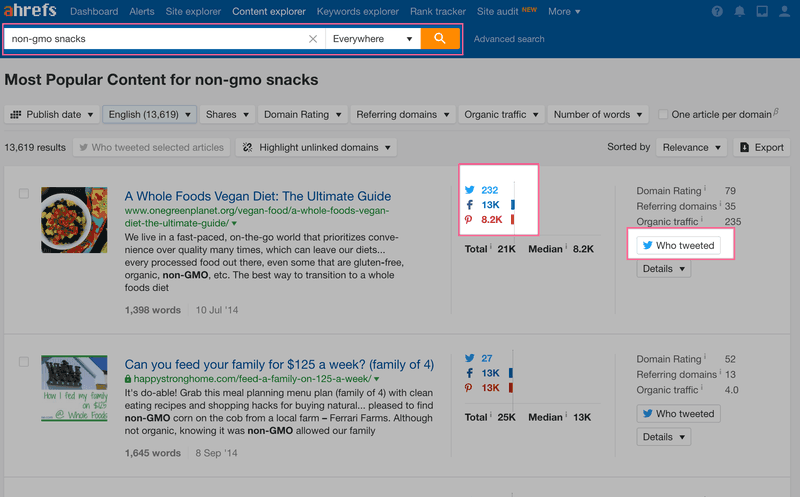Image resolution: width=800 pixels, height=497 pixels.
Task: Open the notifications bell icon
Action: pyautogui.click(x=739, y=11)
